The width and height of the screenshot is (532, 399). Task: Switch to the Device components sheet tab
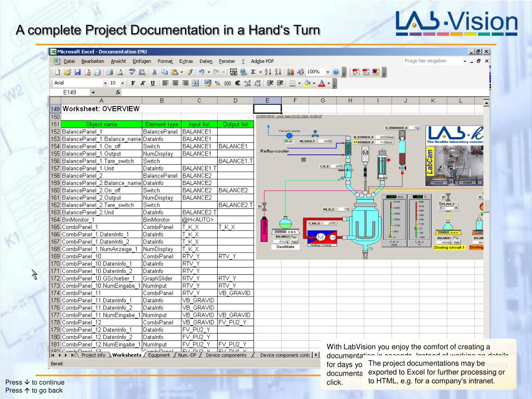point(226,355)
